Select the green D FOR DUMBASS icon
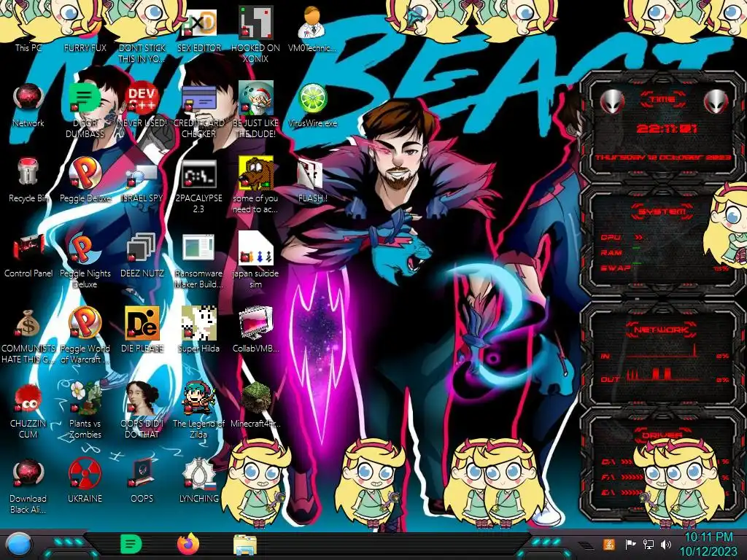Screen dimensions: 747x560 coord(85,111)
